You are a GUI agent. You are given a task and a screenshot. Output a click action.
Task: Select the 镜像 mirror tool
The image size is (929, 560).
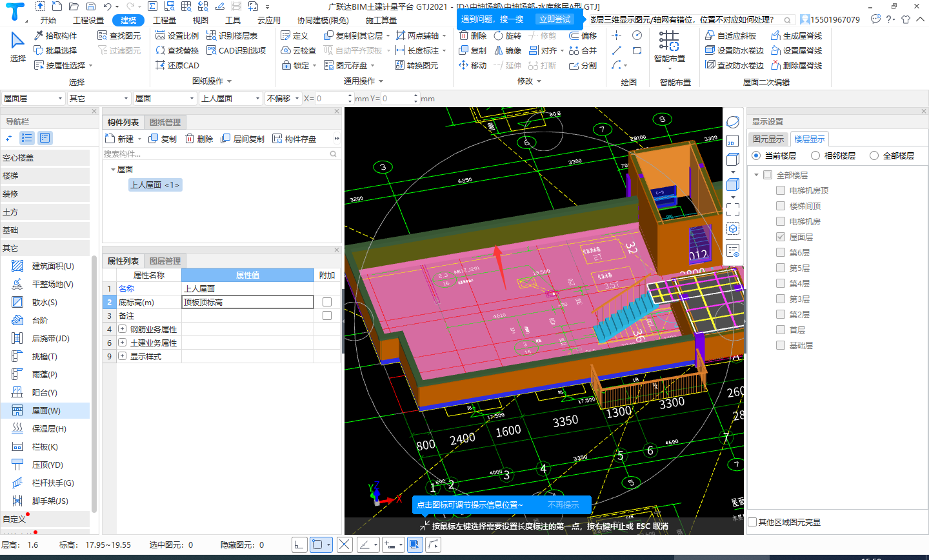(x=508, y=50)
